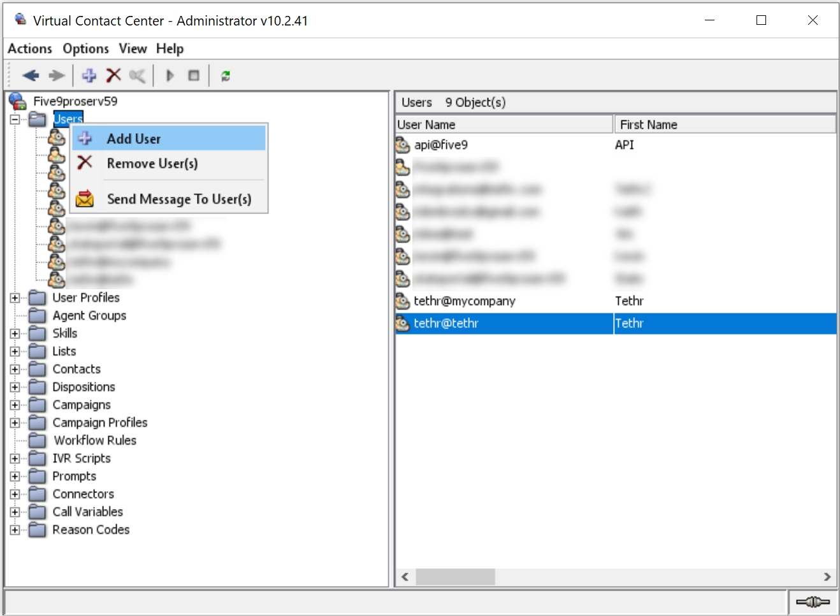Viewport: 840px width, 616px height.
Task: Open the Actions menu
Action: coord(29,49)
